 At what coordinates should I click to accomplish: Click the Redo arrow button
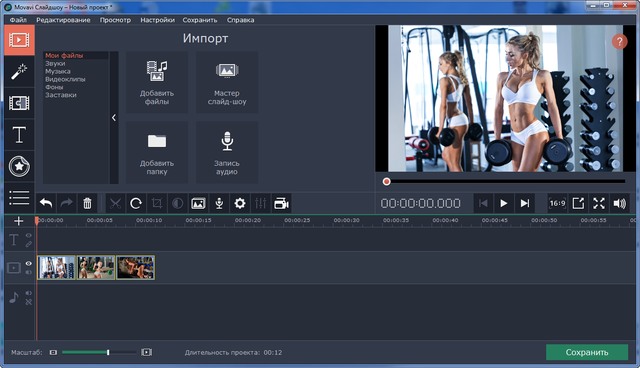coord(67,203)
